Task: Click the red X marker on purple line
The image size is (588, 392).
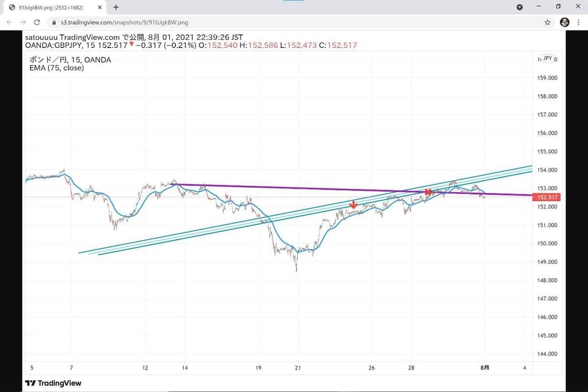Action: [x=429, y=192]
